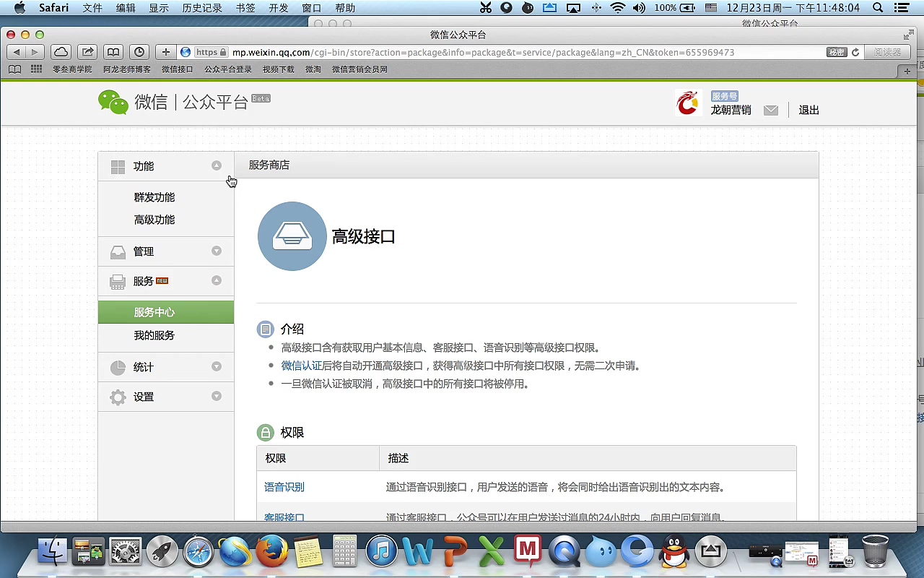The width and height of the screenshot is (924, 578).
Task: Open the message envelope icon in header
Action: (771, 110)
